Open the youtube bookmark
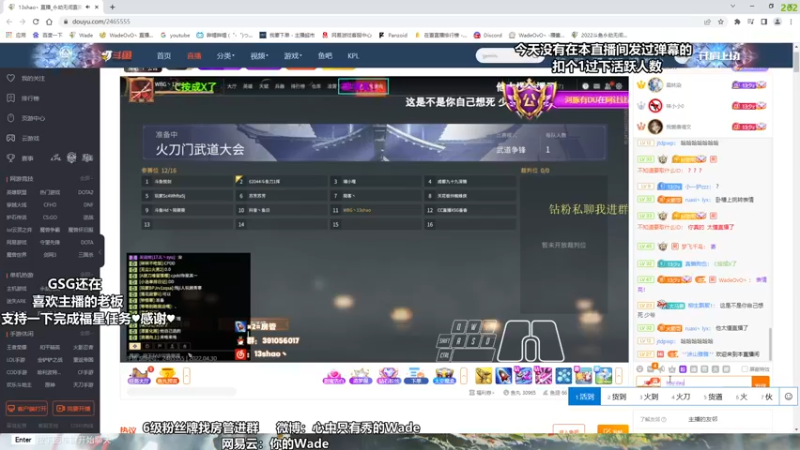 pyautogui.click(x=175, y=35)
